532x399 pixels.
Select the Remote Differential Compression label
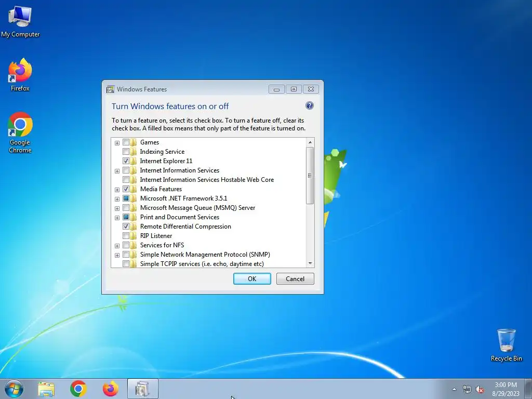tap(185, 227)
